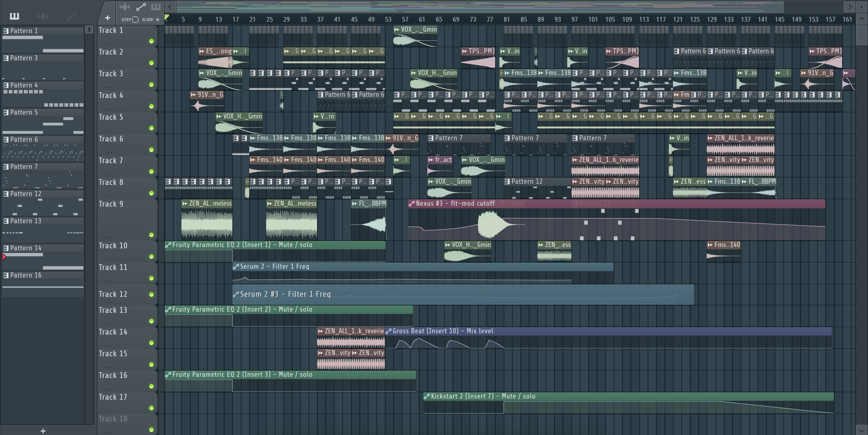Click the vertical playlist scrollbar handle
Viewport: 868px width, 435px height.
coord(862,35)
